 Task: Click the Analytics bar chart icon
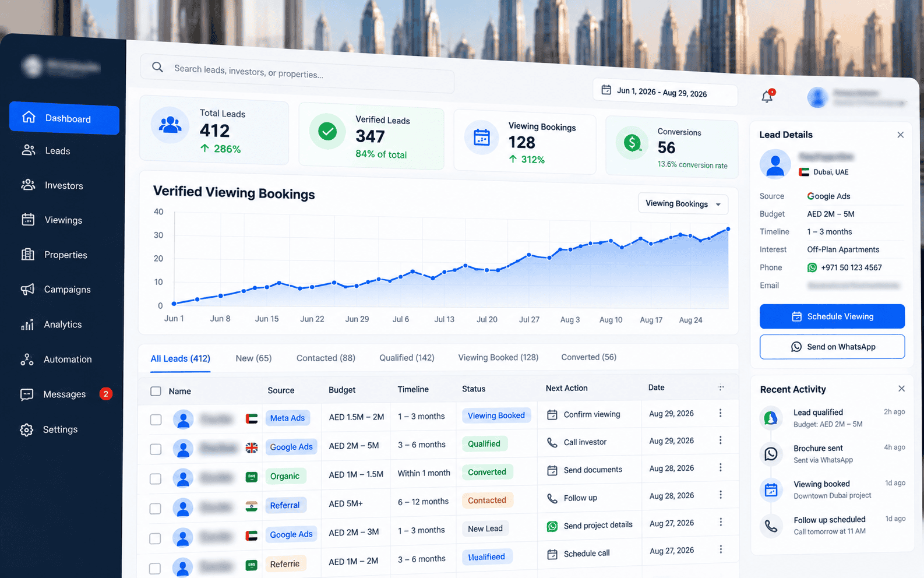27,325
